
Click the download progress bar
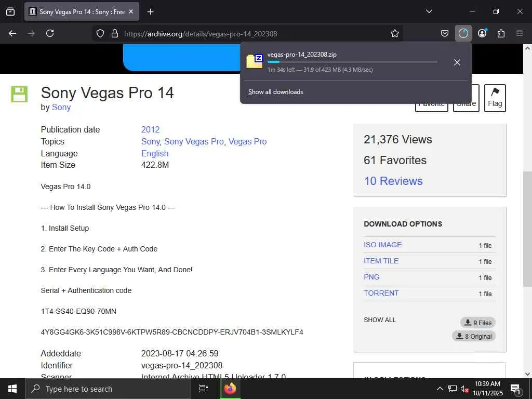coord(352,62)
